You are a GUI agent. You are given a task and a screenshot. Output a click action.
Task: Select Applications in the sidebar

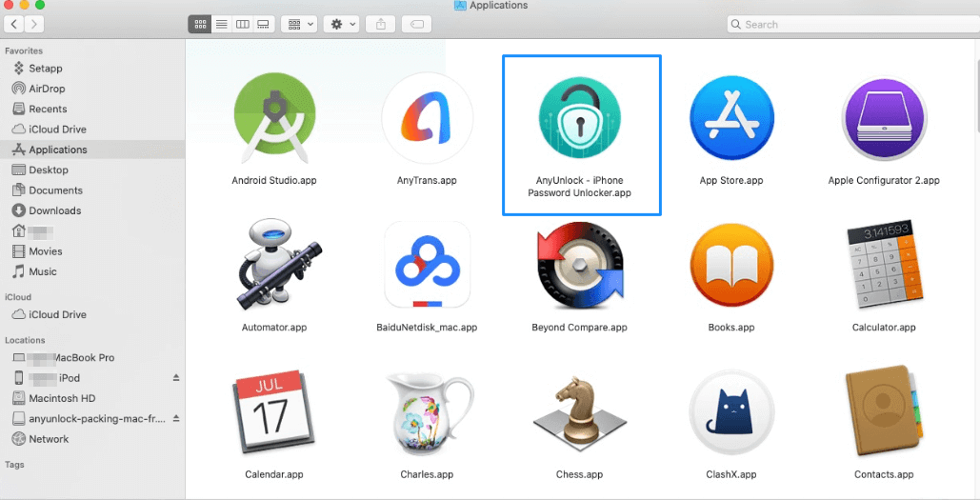[92, 150]
